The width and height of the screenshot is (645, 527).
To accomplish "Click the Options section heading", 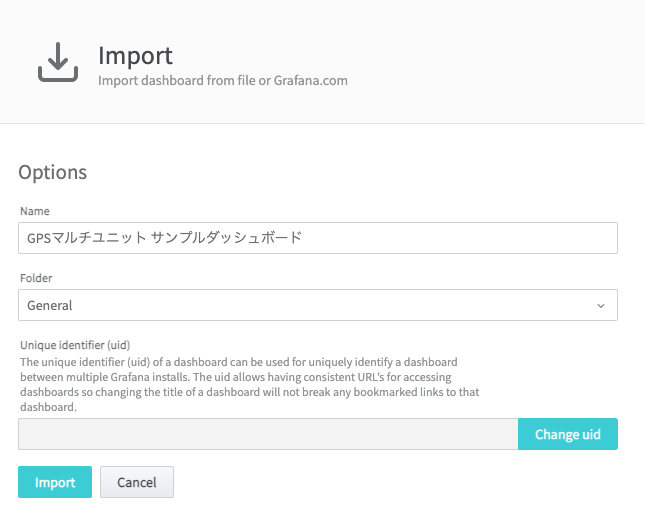I will [53, 172].
